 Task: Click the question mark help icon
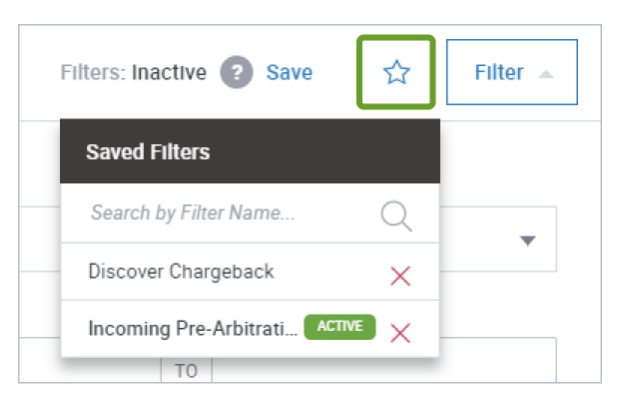236,73
